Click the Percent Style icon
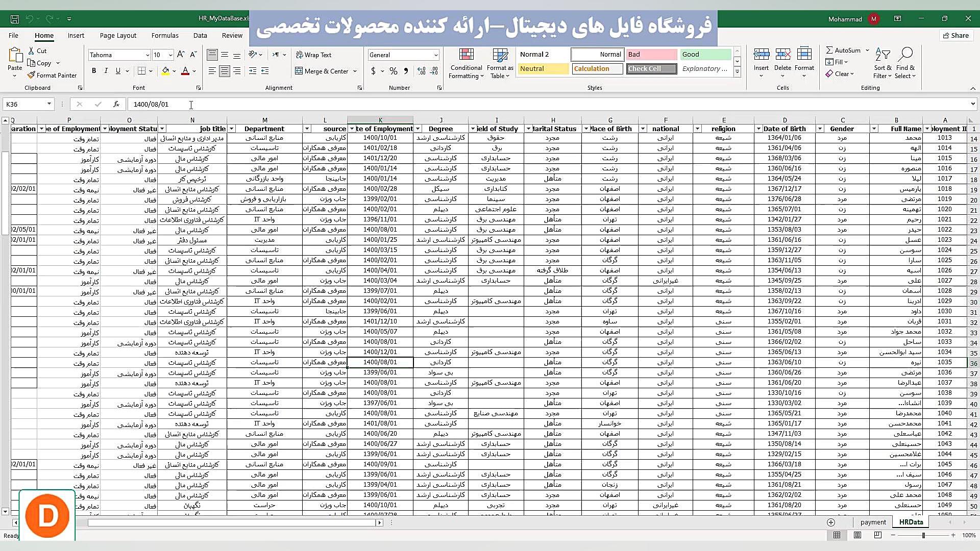This screenshot has height=551, width=980. pyautogui.click(x=394, y=71)
